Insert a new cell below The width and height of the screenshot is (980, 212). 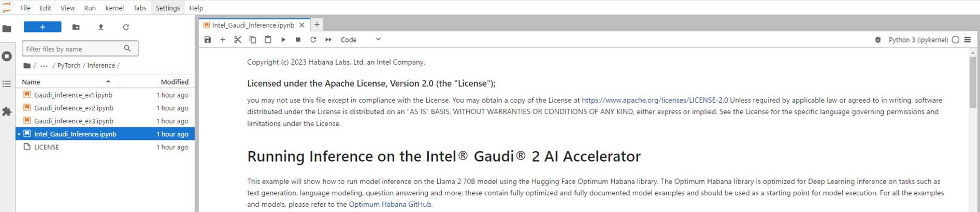pos(223,39)
